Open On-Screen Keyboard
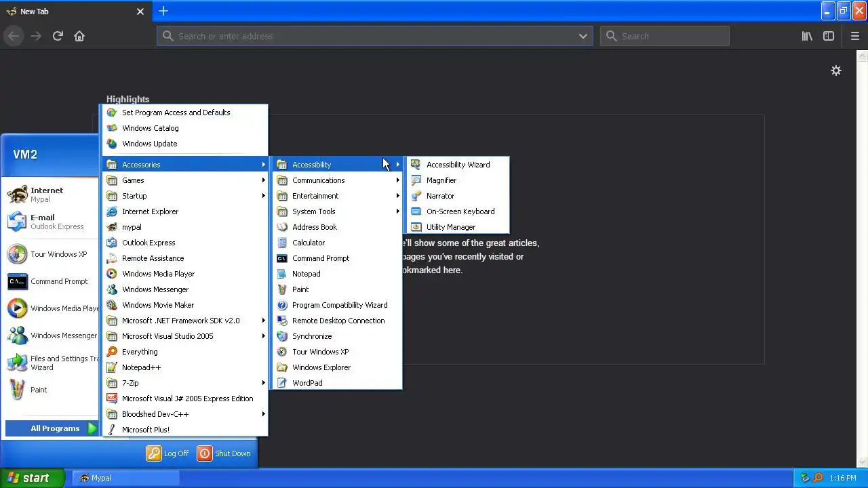This screenshot has height=488, width=868. point(457,211)
